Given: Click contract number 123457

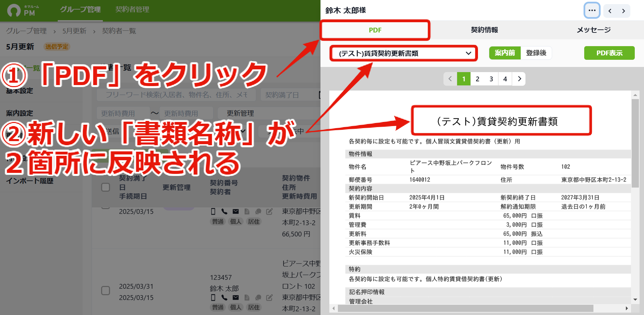Looking at the screenshot, I should pyautogui.click(x=221, y=277).
